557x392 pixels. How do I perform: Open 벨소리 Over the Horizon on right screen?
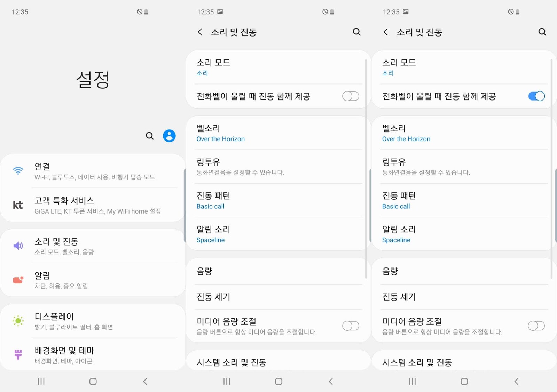[463, 133]
